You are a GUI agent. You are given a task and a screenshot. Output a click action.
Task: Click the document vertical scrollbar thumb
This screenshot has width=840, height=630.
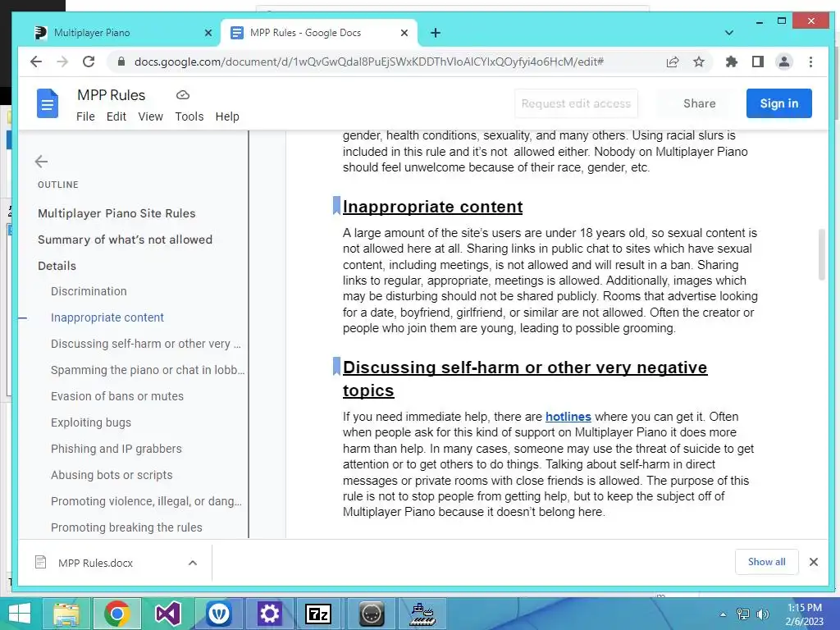(x=822, y=254)
